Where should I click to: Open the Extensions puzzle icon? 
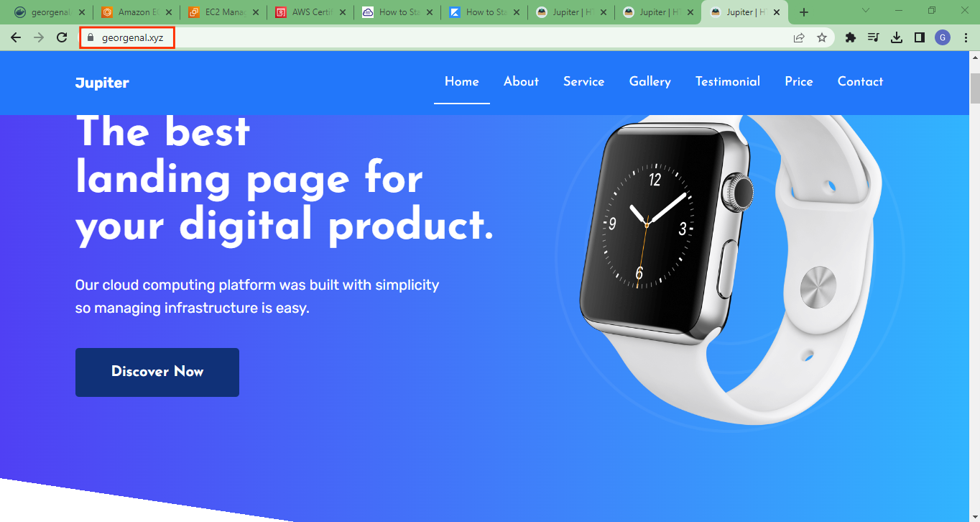coord(851,38)
